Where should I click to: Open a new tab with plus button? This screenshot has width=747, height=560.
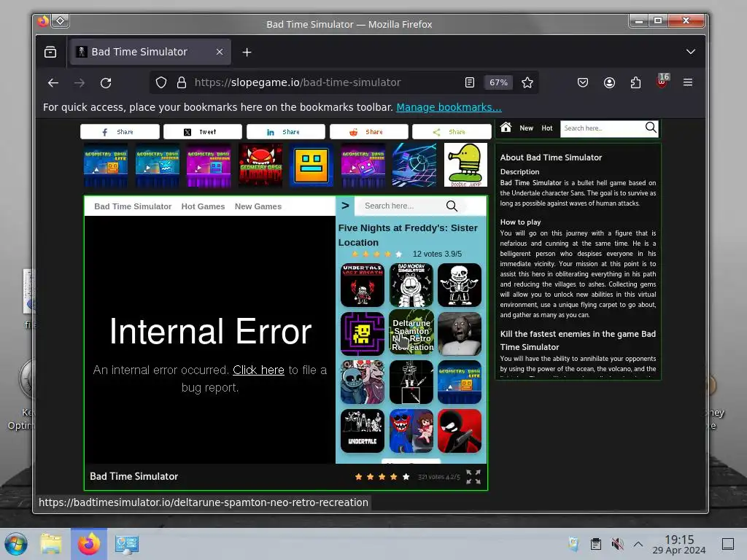point(247,52)
